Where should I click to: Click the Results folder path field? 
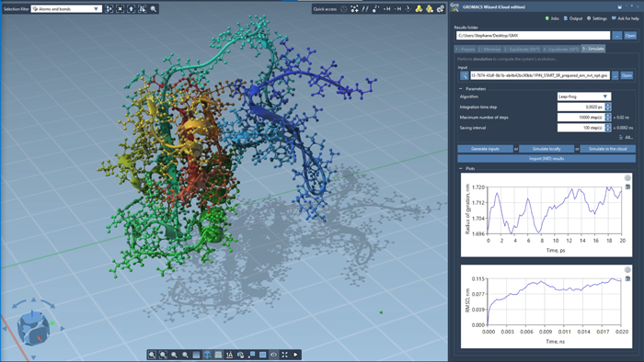[x=533, y=36]
